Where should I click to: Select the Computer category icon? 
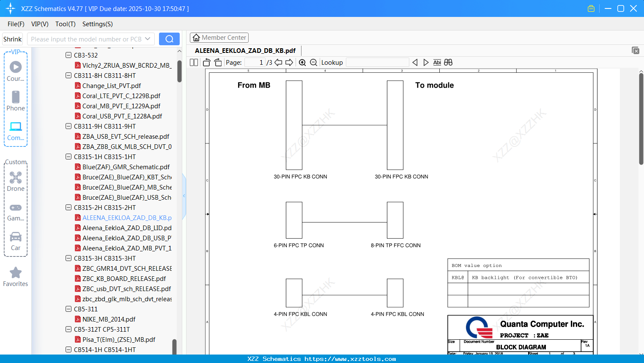(x=16, y=131)
